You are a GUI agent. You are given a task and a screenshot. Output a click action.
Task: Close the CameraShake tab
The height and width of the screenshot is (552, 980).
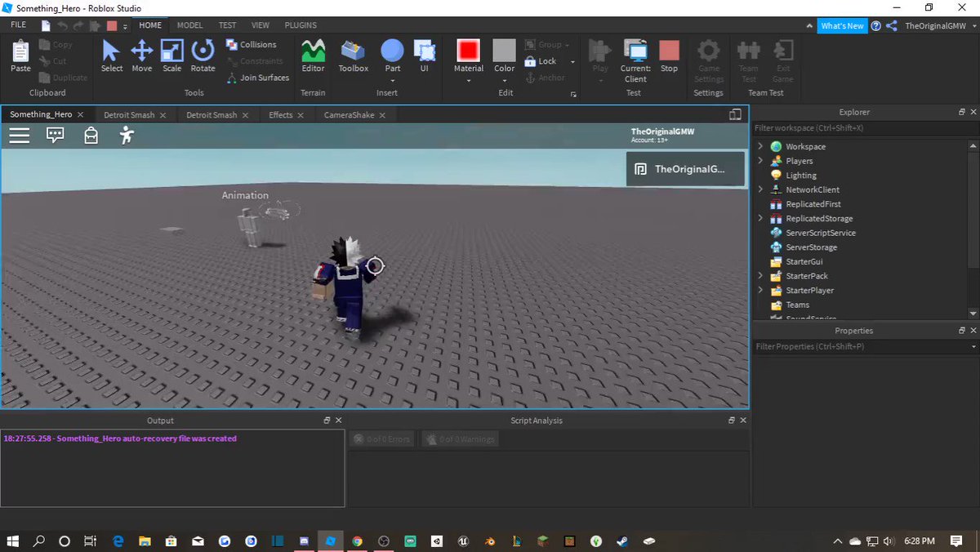[x=382, y=115]
